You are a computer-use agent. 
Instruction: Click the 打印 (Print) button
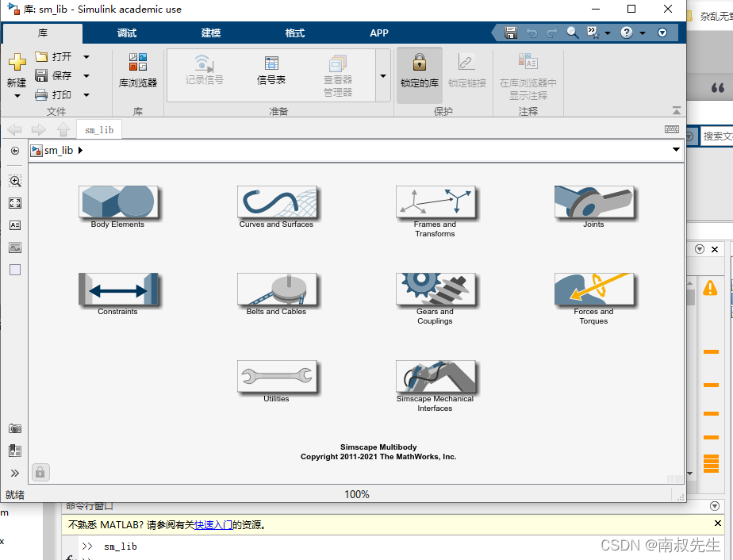pyautogui.click(x=53, y=94)
